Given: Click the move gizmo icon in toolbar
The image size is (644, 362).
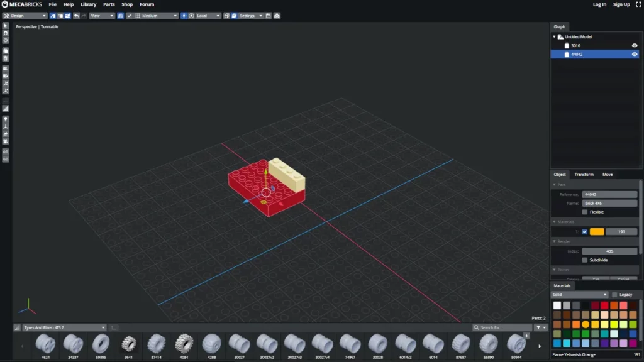Looking at the screenshot, I should [x=184, y=16].
